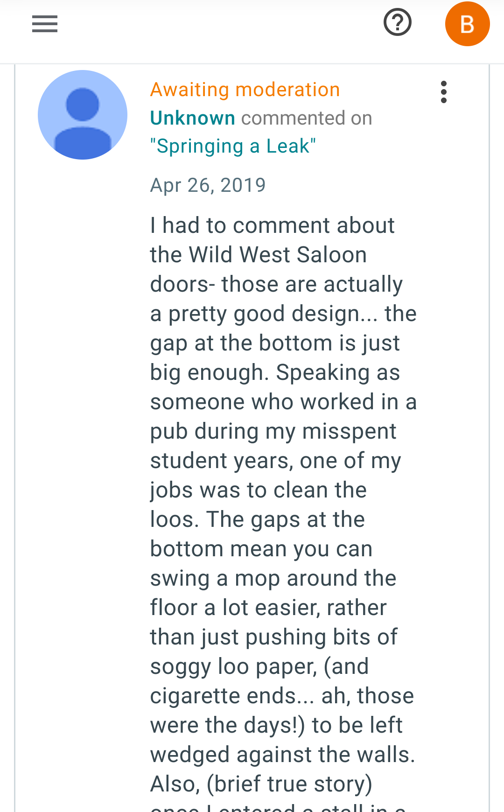Screen dimensions: 504x812
Task: Click the Awaiting moderation status label
Action: point(245,90)
